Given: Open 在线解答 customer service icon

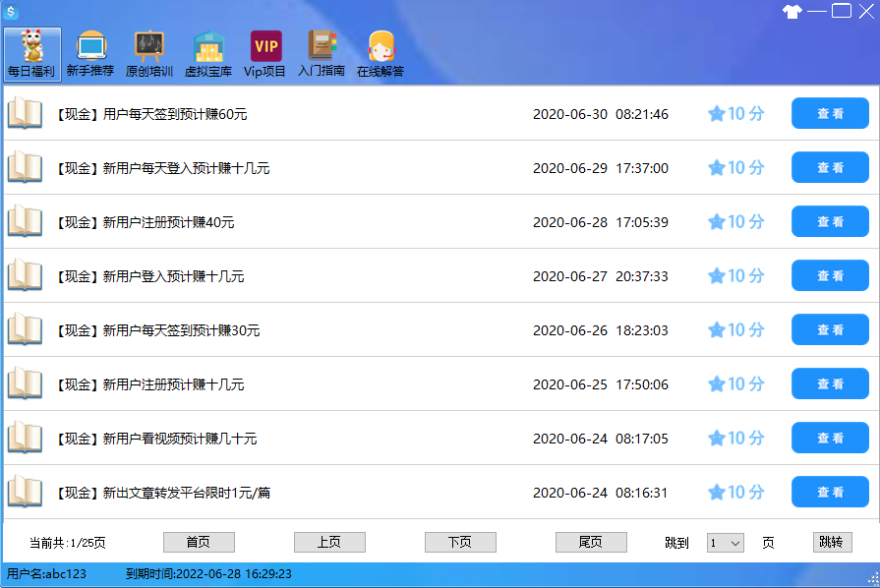Looking at the screenshot, I should tap(381, 47).
